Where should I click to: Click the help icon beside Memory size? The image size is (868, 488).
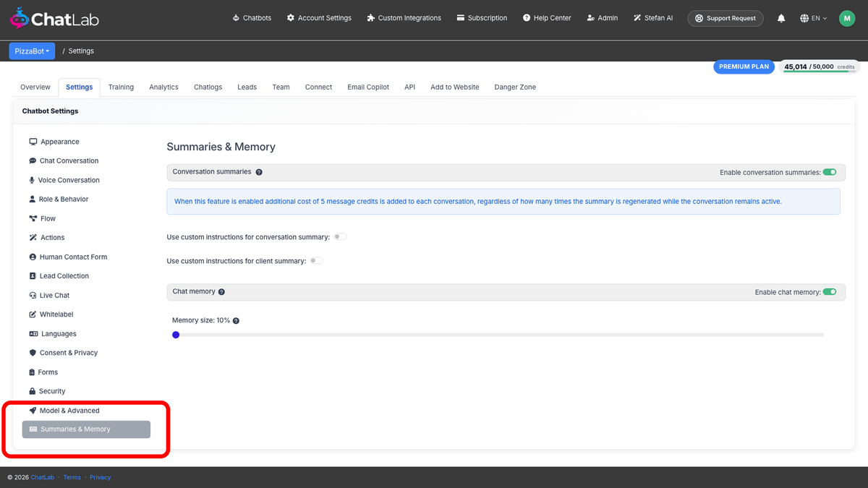[x=236, y=320]
